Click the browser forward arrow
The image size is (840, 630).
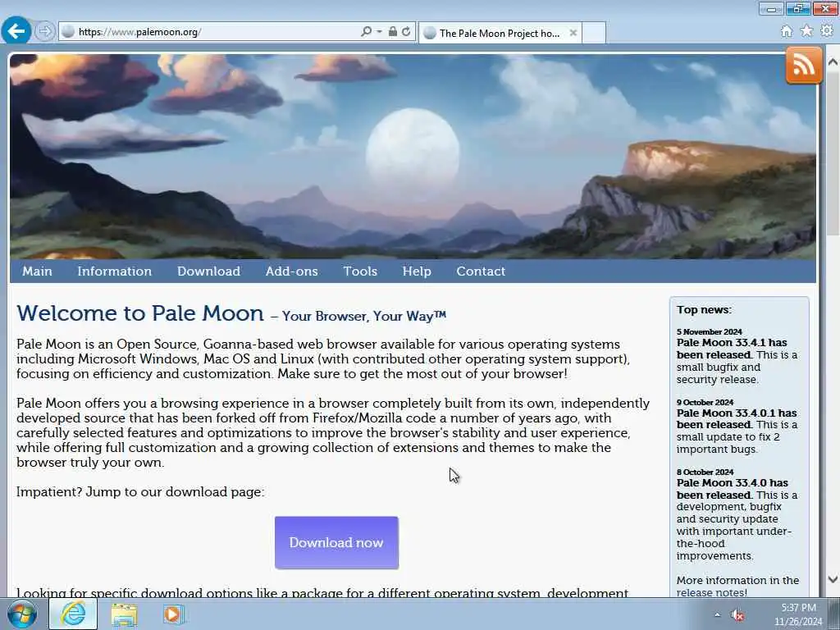[45, 31]
